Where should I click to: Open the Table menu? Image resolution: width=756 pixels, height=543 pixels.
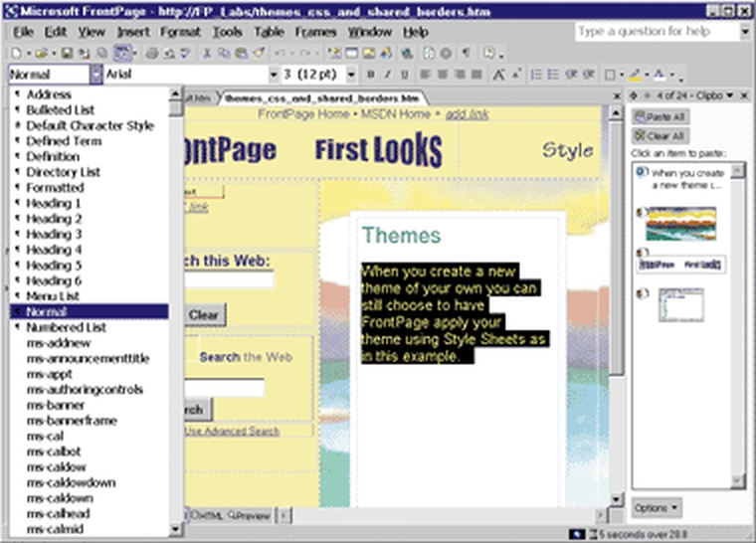coord(269,32)
